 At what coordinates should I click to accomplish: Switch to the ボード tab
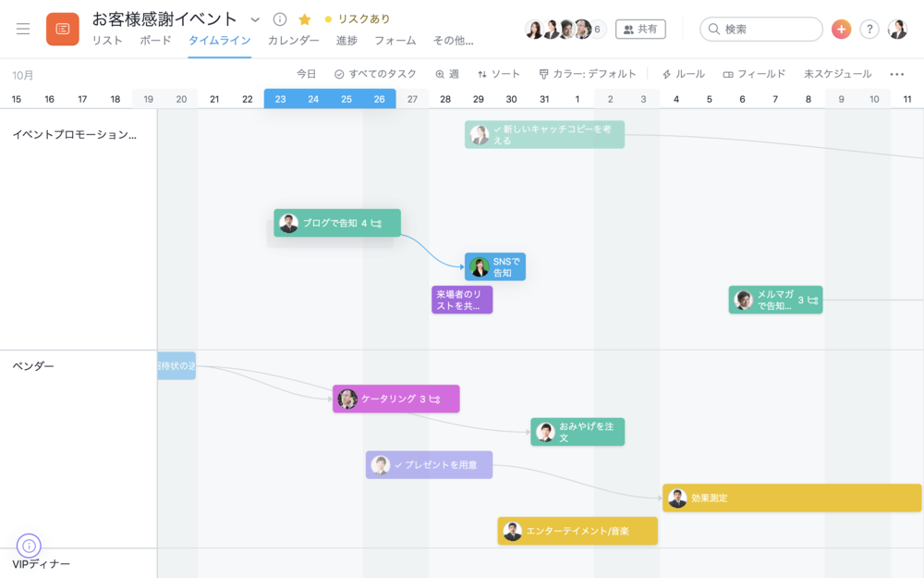point(155,41)
